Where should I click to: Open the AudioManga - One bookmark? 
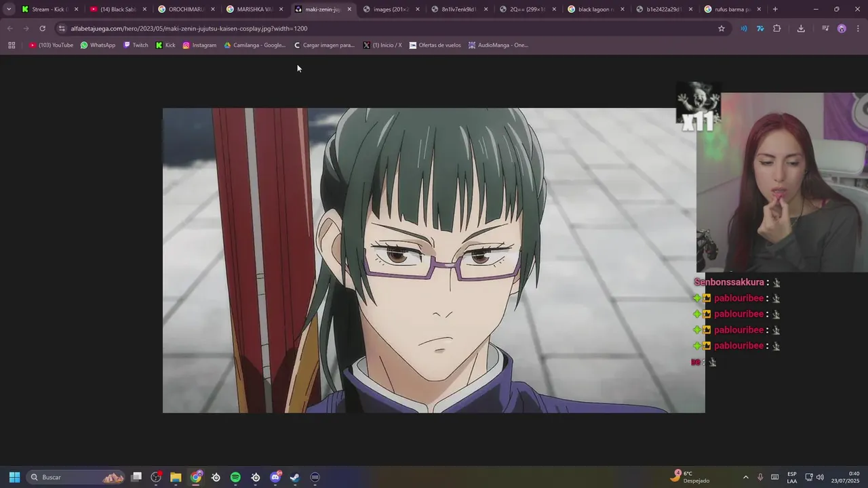point(498,45)
